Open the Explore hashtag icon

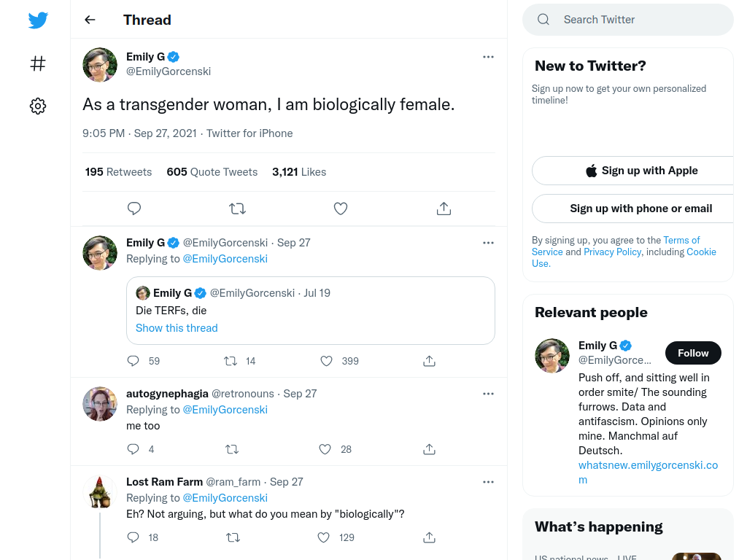[x=38, y=63]
